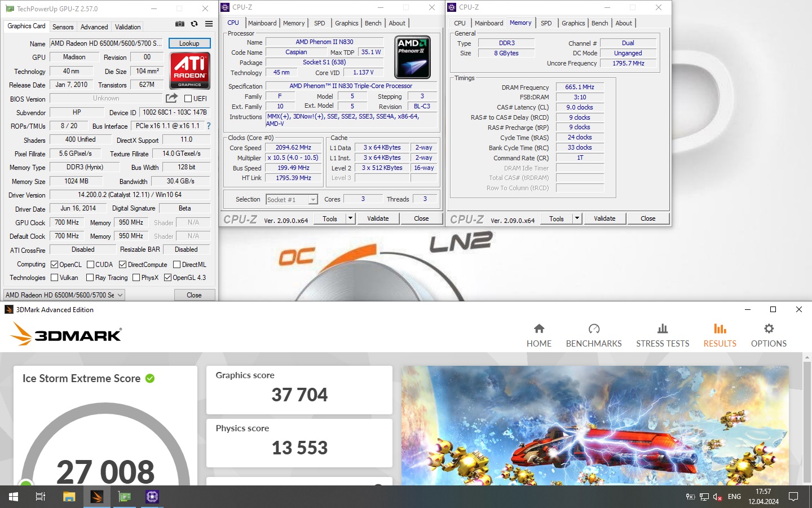This screenshot has width=812, height=508.
Task: Click the Physics score value 13 553
Action: [299, 448]
